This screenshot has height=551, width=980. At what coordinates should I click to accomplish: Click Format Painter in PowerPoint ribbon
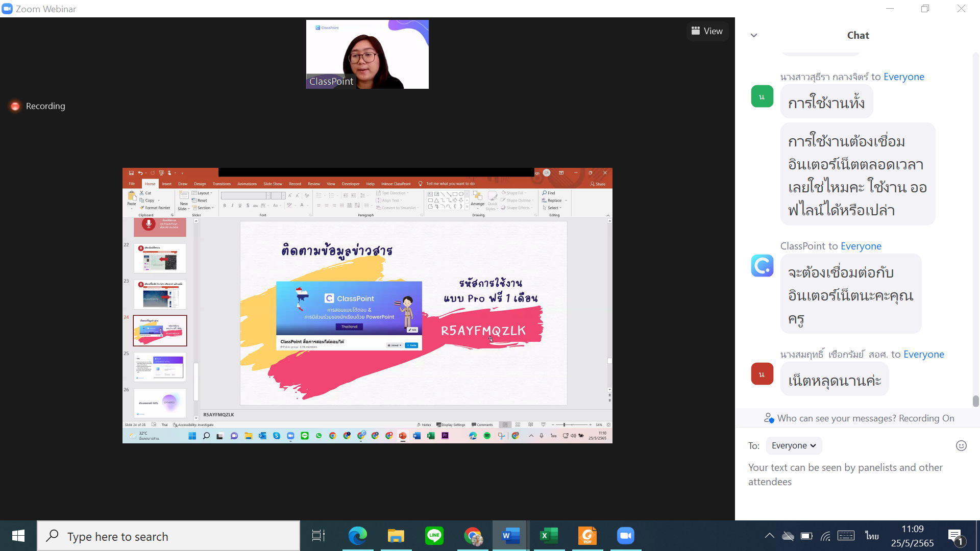tap(155, 208)
